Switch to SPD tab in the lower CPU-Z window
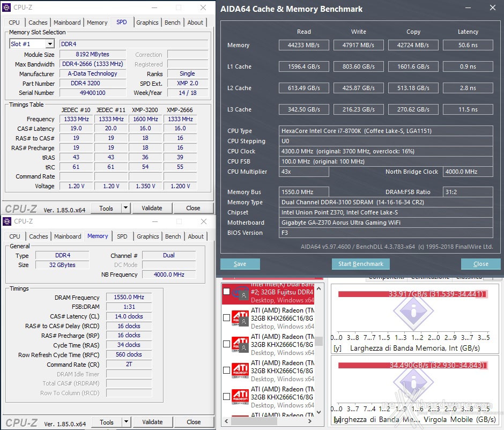The image size is (504, 430). (x=122, y=236)
